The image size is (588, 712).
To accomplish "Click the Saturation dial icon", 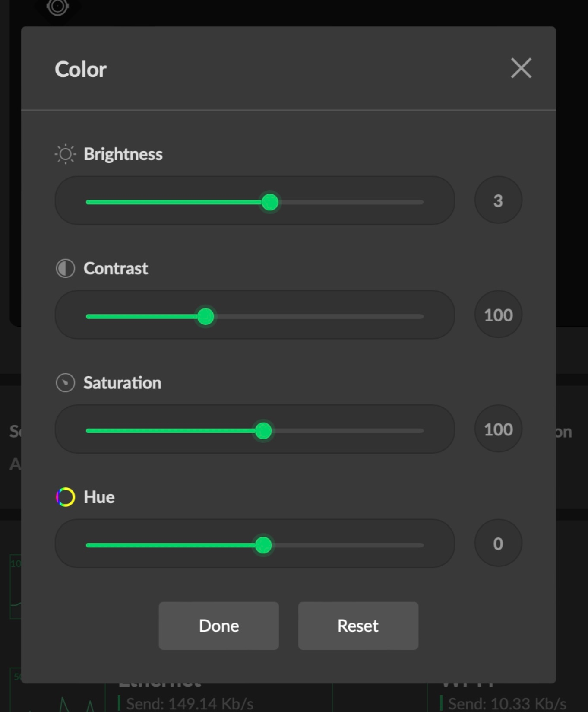I will pyautogui.click(x=65, y=383).
